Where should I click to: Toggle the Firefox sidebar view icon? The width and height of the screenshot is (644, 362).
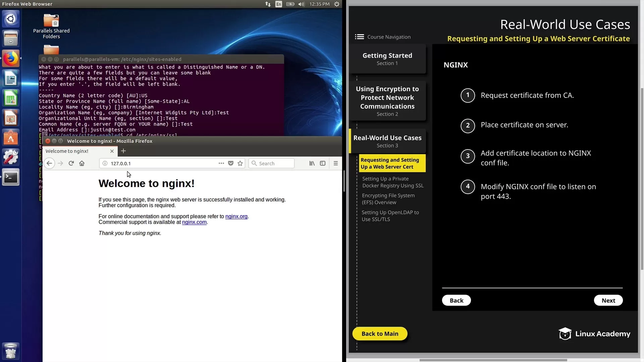point(323,163)
